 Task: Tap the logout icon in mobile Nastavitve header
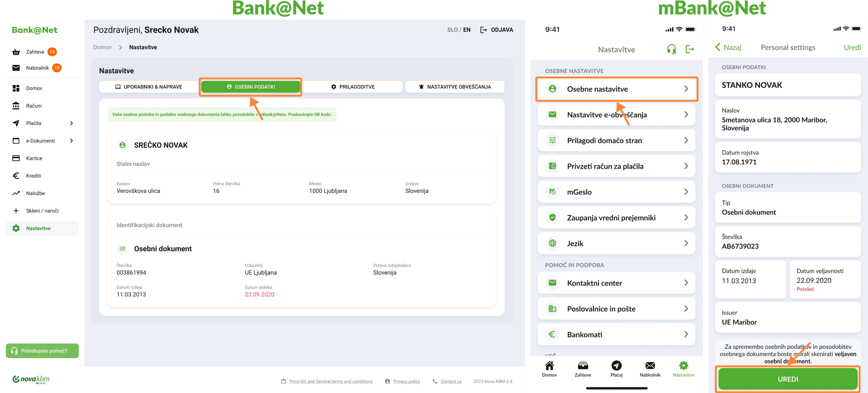coord(689,50)
